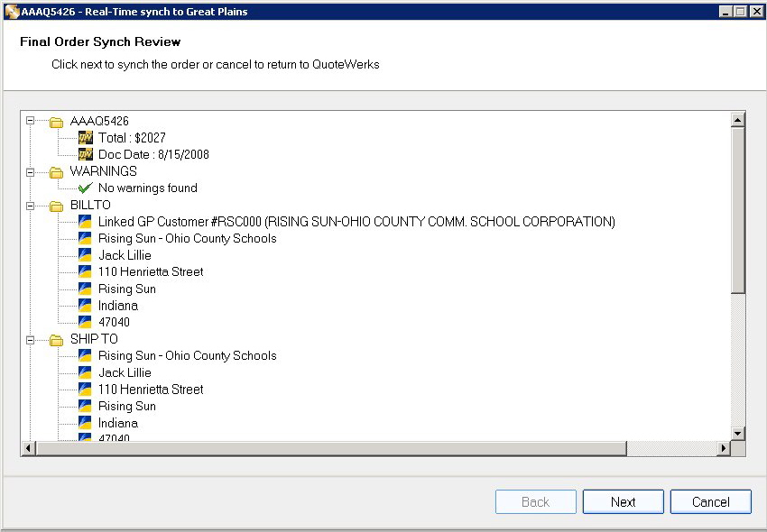Collapse the WARNINGS tree node
This screenshot has width=767, height=532.
pos(31,172)
